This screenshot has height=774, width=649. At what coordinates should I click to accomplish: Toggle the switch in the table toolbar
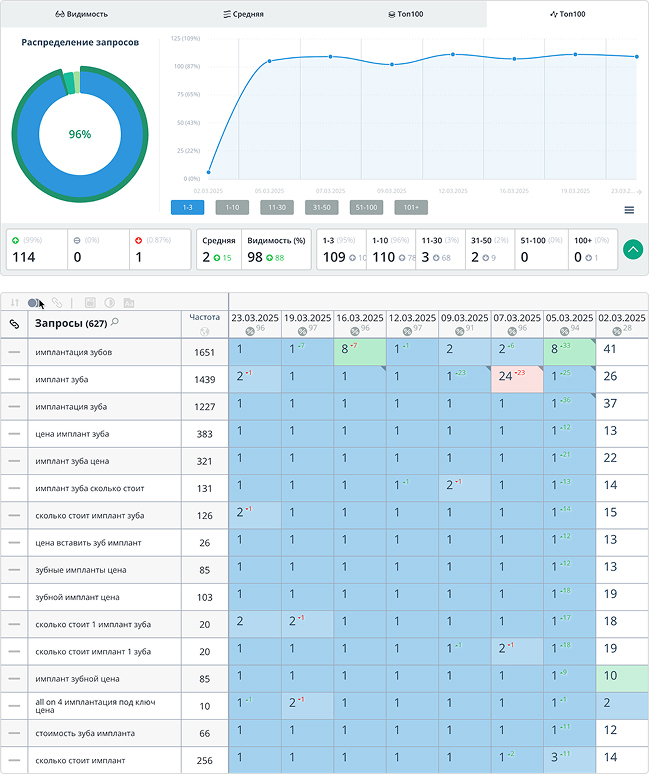coord(35,302)
